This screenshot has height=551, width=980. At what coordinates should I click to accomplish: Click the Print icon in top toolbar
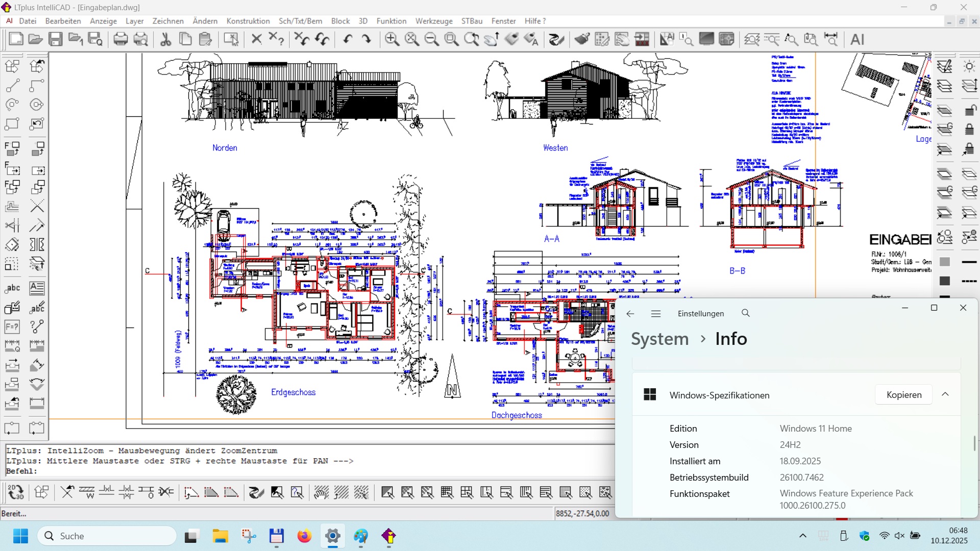pos(120,39)
